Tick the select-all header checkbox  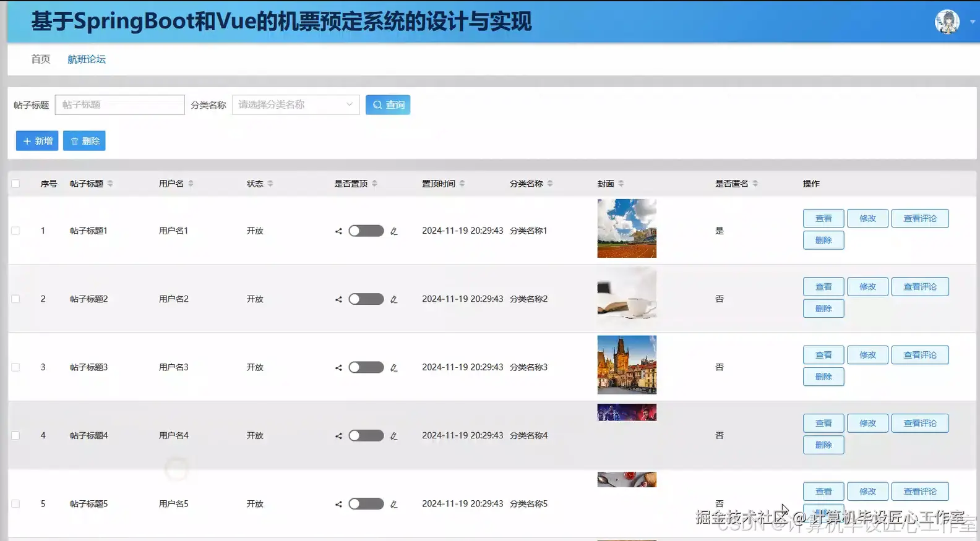click(x=15, y=184)
